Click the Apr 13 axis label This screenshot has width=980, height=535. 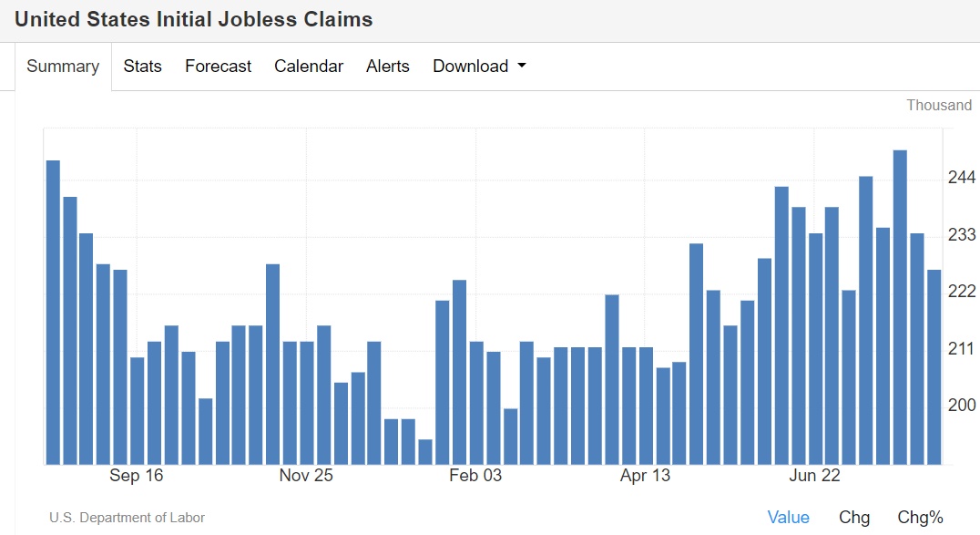click(645, 476)
